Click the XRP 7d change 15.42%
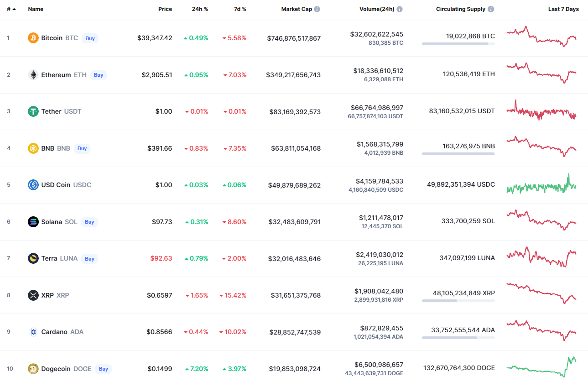Screen dimensions: 588x382 tap(233, 295)
